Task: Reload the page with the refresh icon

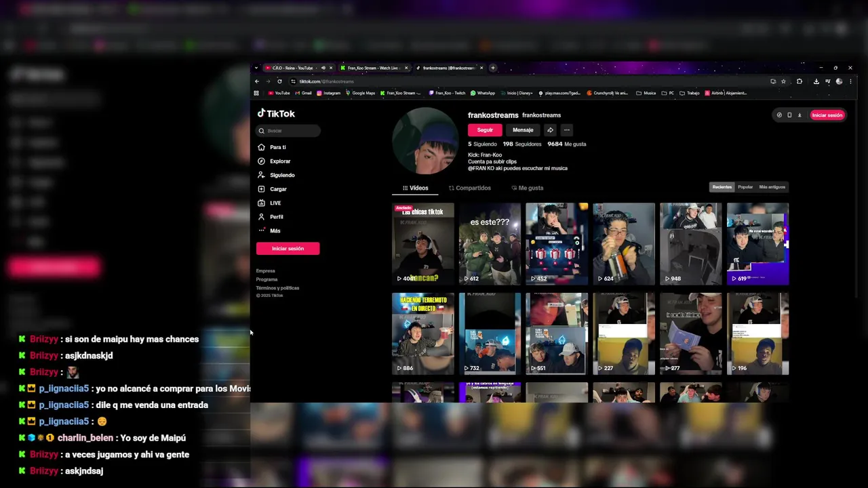Action: [x=279, y=81]
